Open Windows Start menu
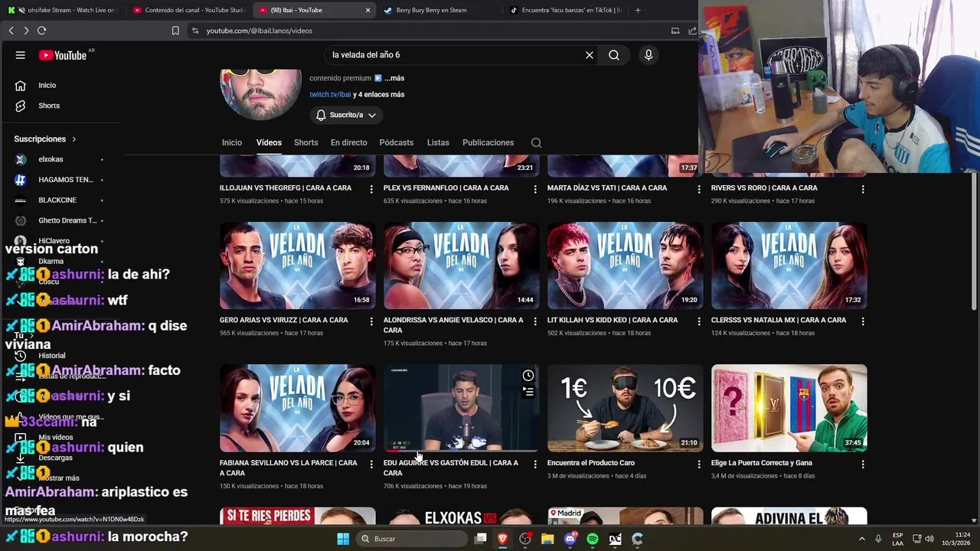Viewport: 980px width, 551px height. (x=343, y=539)
